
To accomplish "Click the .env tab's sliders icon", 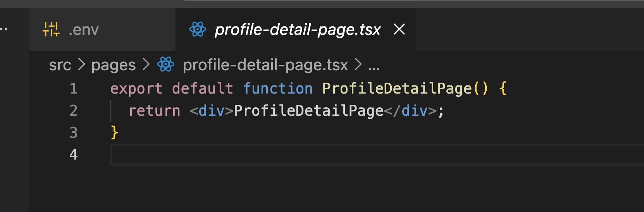I will coord(51,30).
